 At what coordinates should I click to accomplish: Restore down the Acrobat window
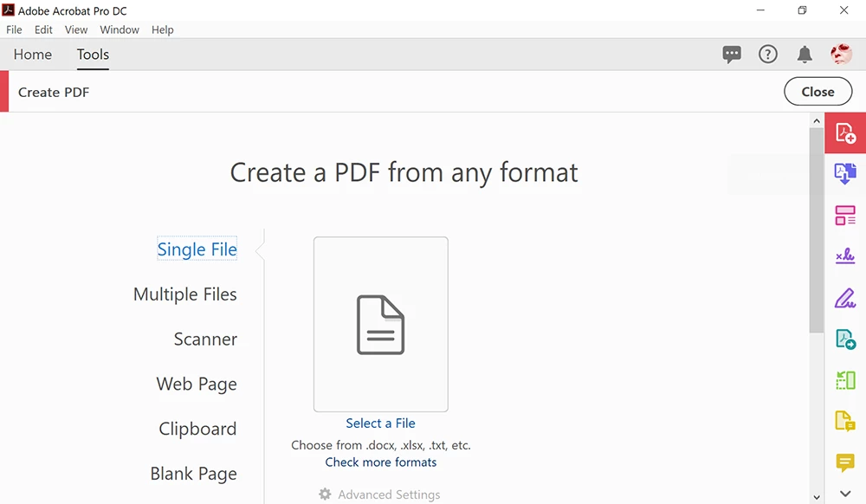pyautogui.click(x=802, y=10)
